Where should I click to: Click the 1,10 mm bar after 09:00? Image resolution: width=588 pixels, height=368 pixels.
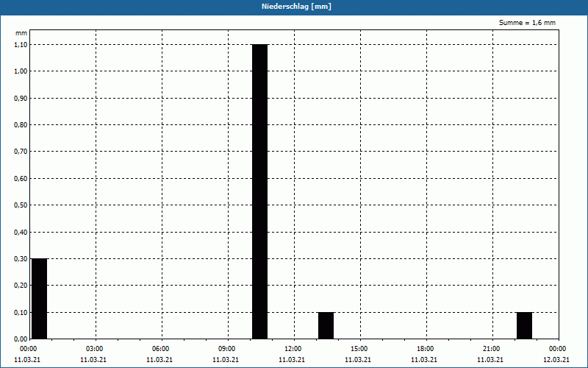pyautogui.click(x=260, y=191)
